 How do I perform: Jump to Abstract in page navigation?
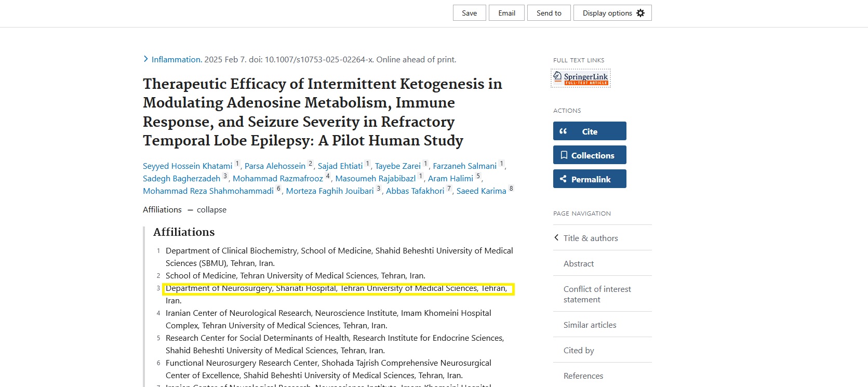(578, 263)
